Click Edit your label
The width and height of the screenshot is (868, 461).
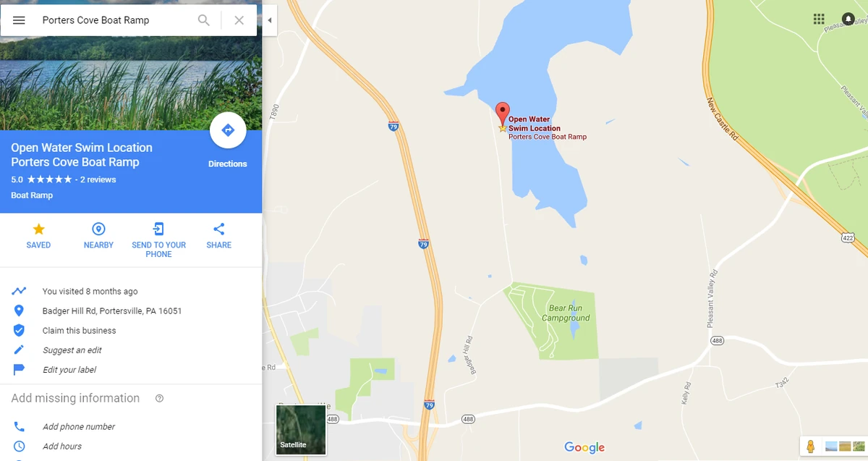[69, 370]
